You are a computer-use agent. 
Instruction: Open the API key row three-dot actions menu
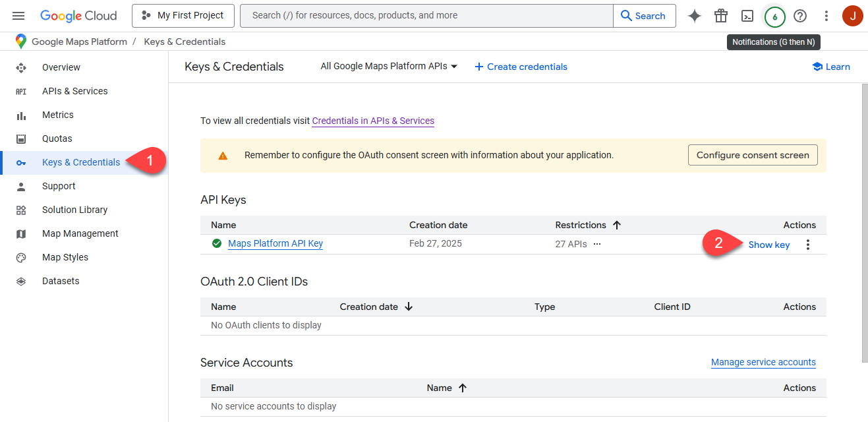(x=808, y=245)
